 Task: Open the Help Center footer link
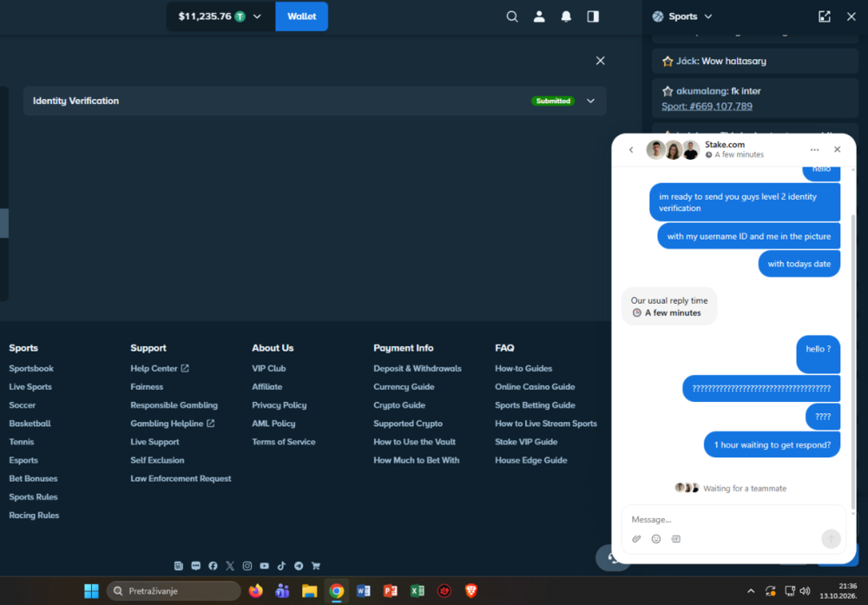coord(160,368)
